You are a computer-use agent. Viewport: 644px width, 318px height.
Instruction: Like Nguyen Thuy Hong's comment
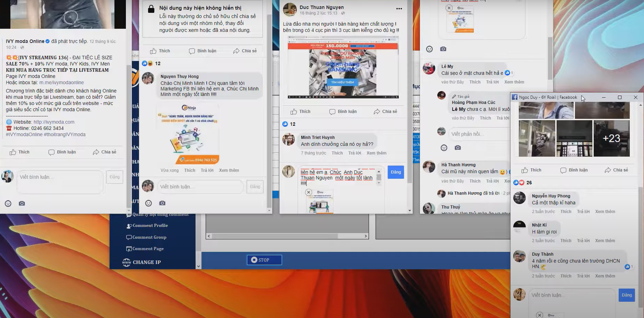click(x=190, y=170)
